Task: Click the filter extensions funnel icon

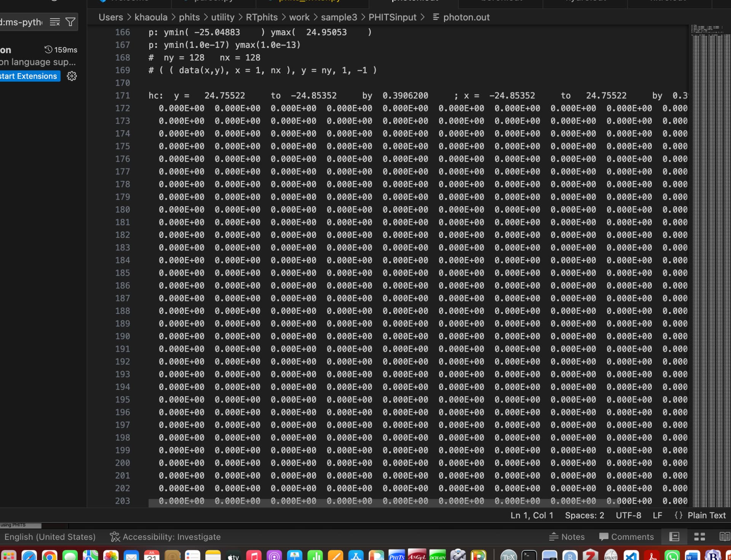Action: pyautogui.click(x=70, y=22)
